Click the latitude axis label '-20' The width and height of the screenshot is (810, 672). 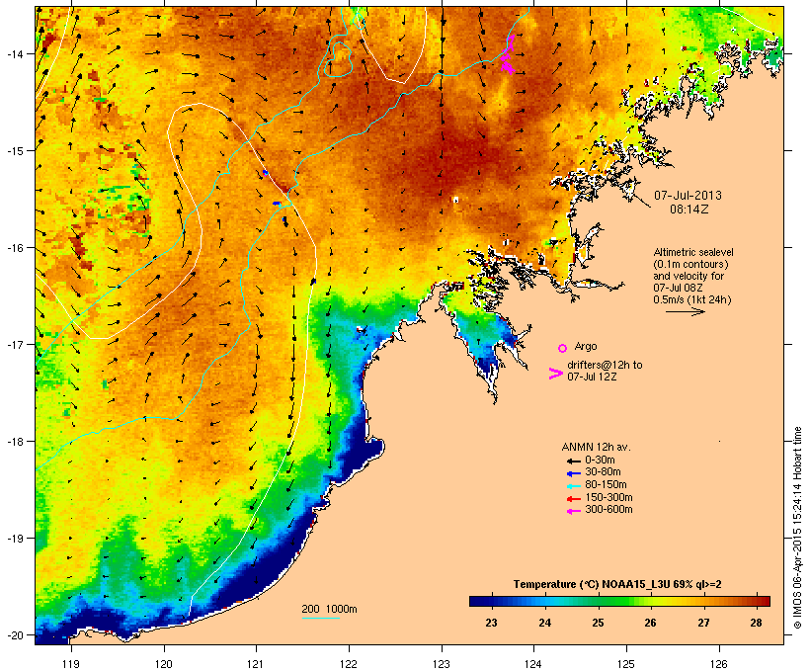click(15, 634)
